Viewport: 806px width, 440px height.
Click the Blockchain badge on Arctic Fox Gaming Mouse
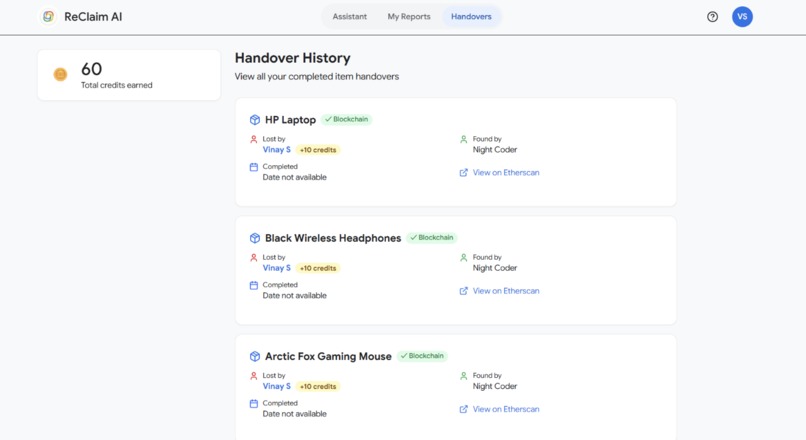coord(423,356)
